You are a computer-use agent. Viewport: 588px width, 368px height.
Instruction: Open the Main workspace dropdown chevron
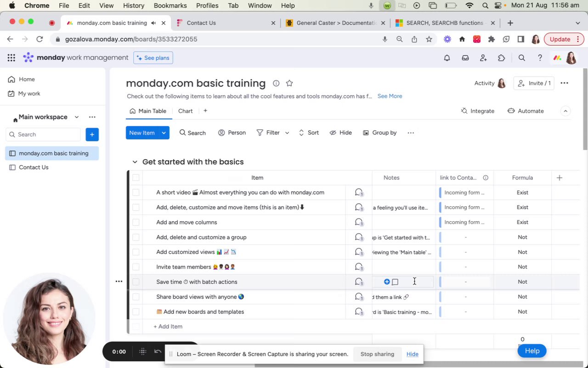click(77, 117)
